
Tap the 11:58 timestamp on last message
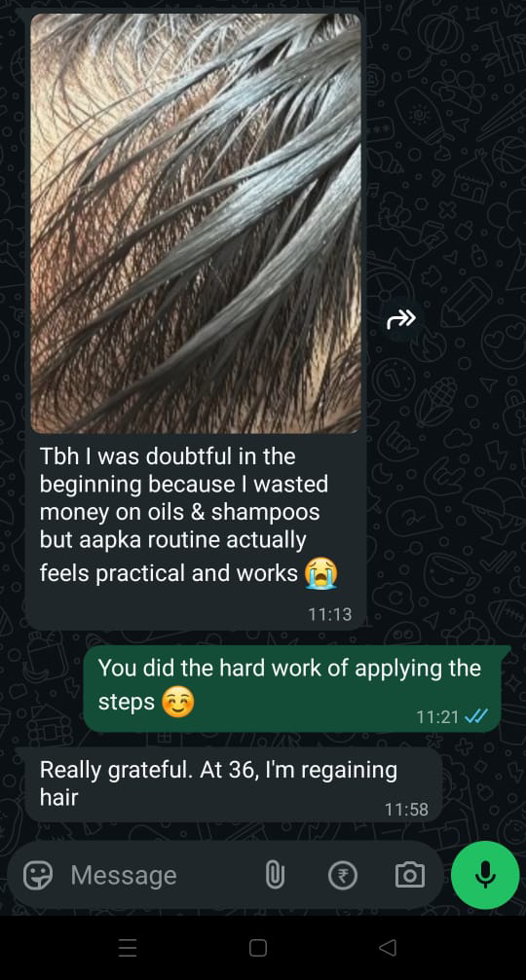(x=406, y=810)
